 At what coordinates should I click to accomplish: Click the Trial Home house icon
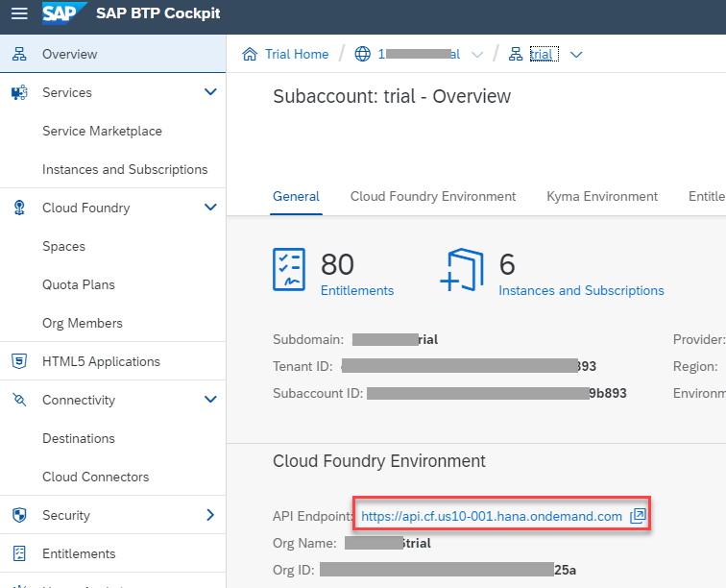pyautogui.click(x=250, y=54)
